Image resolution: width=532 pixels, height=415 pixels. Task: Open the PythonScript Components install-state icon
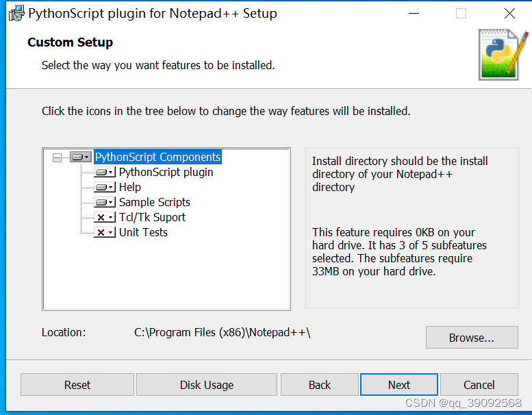click(x=81, y=157)
